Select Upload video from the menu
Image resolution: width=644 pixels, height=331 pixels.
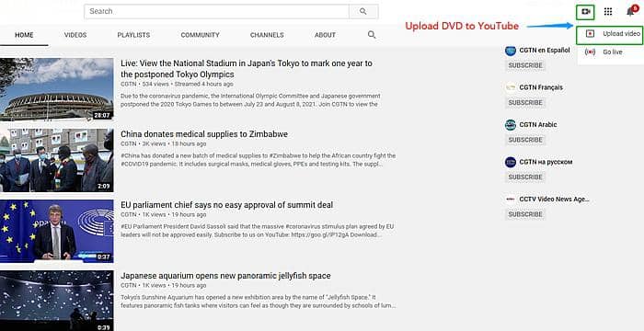(x=609, y=34)
